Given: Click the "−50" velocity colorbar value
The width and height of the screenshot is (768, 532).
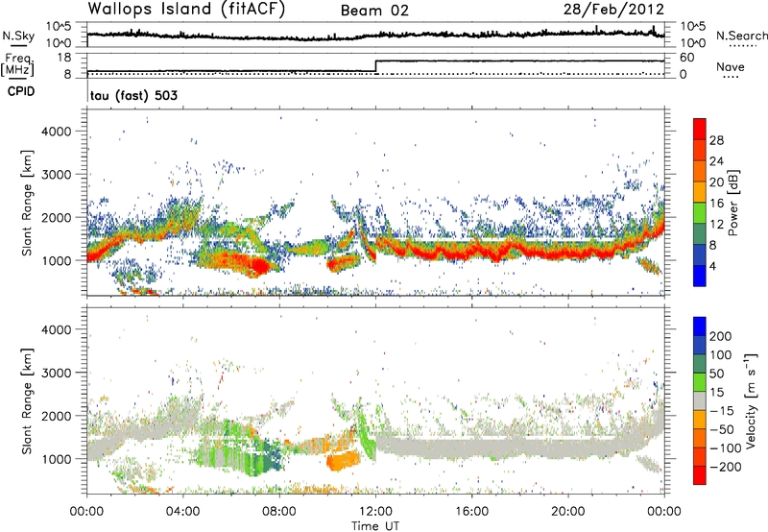Looking at the screenshot, I should click(722, 429).
